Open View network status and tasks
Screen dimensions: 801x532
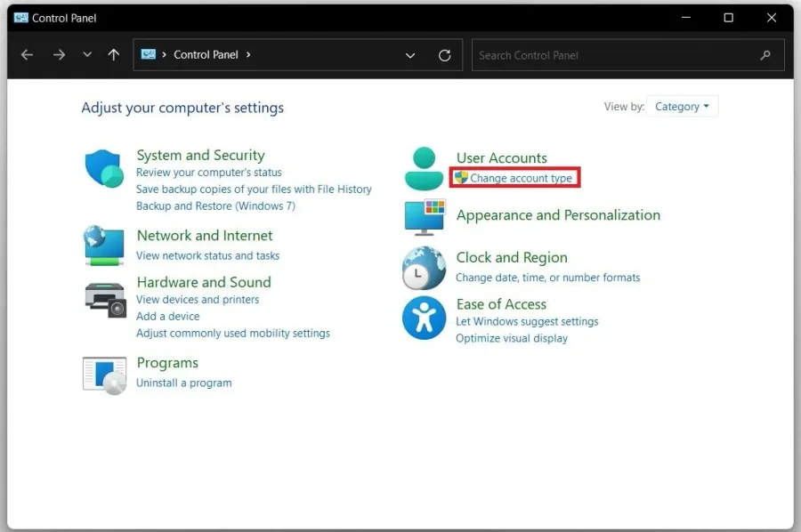coord(208,255)
